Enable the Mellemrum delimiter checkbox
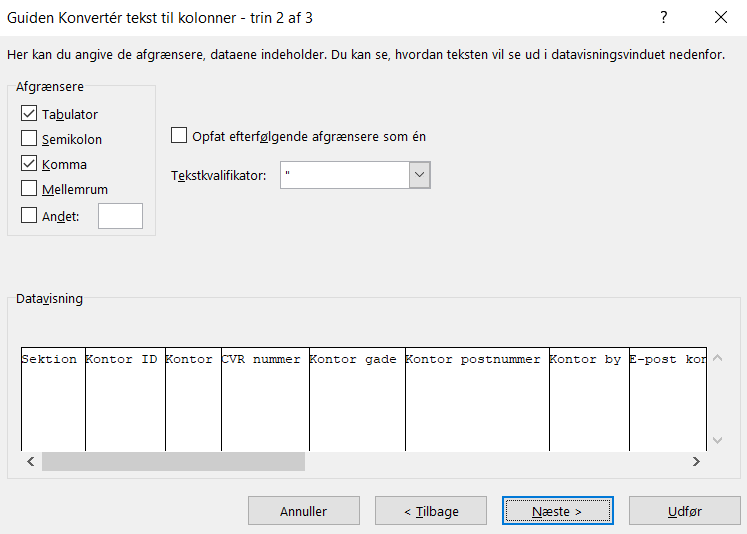The width and height of the screenshot is (747, 534). pos(29,189)
